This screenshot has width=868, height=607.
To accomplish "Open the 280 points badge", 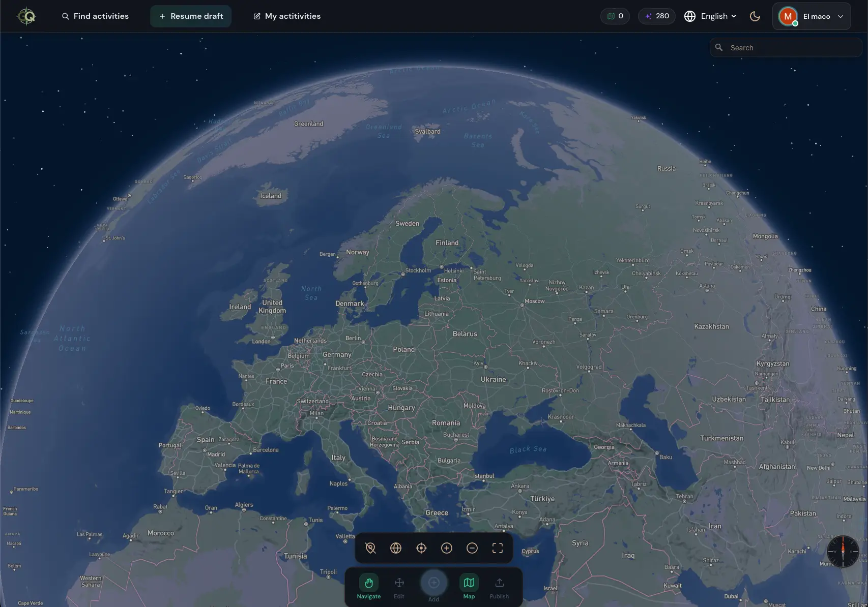I will (657, 16).
